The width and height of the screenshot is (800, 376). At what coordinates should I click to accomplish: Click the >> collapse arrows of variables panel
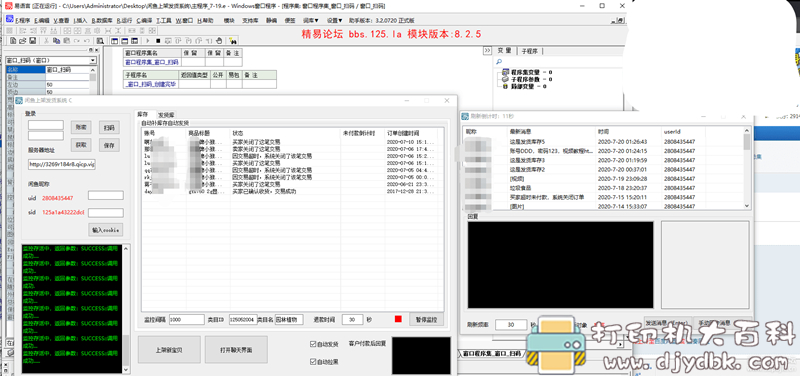tap(487, 51)
